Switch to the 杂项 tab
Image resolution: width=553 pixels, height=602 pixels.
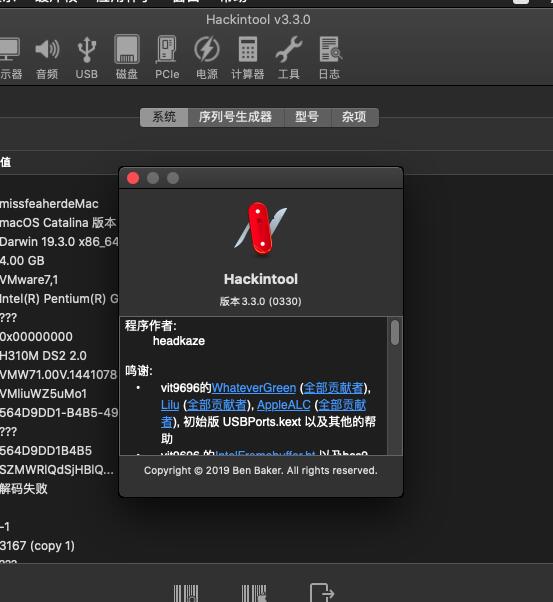point(354,117)
